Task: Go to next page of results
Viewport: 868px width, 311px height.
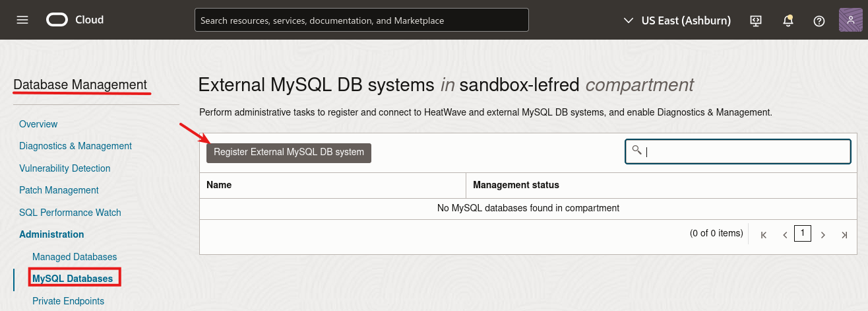Action: point(823,234)
